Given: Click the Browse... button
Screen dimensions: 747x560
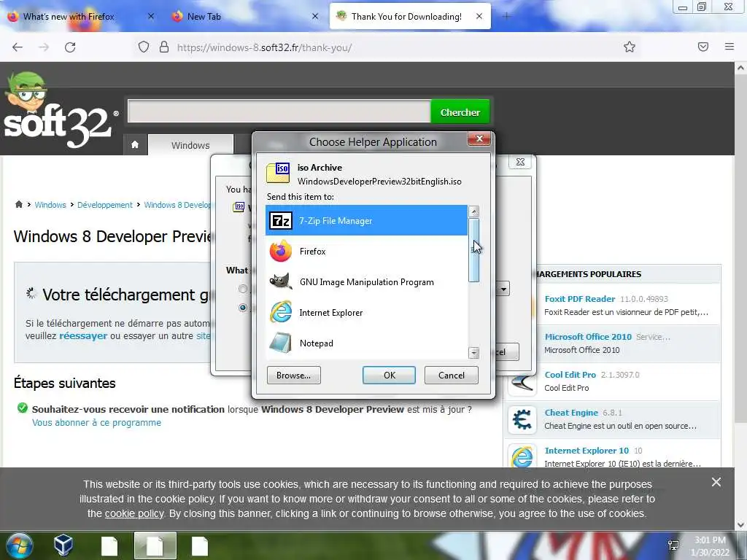Looking at the screenshot, I should click(293, 376).
